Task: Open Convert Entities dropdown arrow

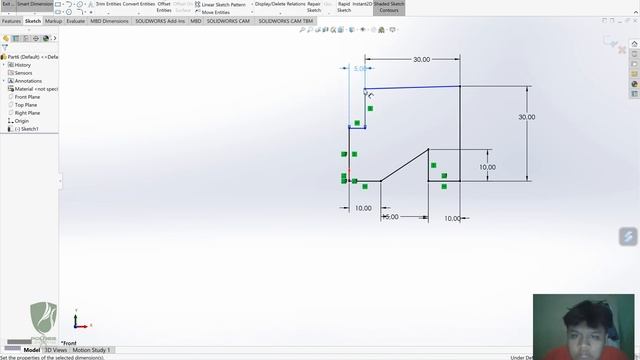Action: pyautogui.click(x=139, y=13)
